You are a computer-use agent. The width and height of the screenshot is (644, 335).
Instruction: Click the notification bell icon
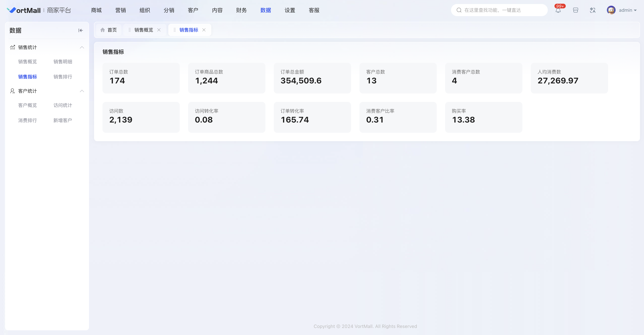click(x=558, y=10)
